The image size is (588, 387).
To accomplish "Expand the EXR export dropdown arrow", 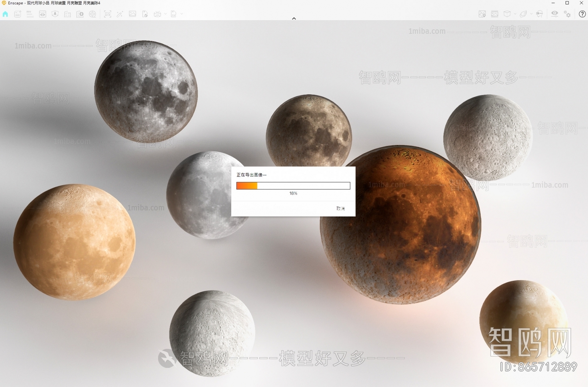I will pyautogui.click(x=182, y=14).
